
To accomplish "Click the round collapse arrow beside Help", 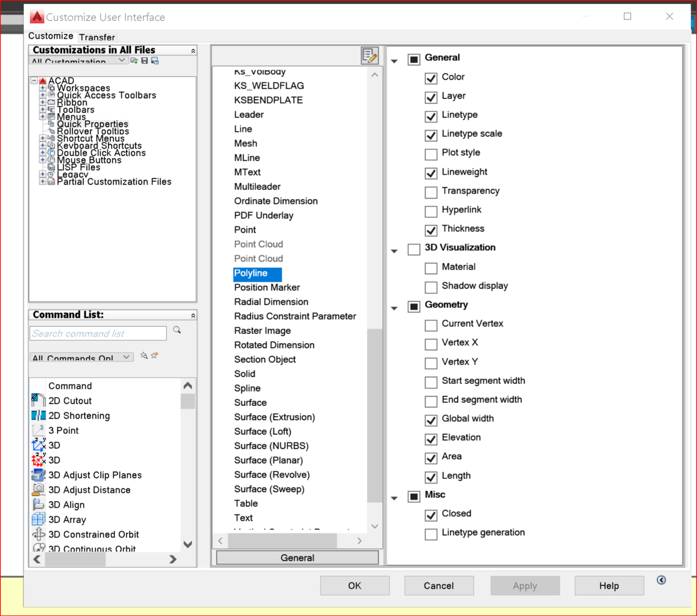I will pyautogui.click(x=661, y=580).
